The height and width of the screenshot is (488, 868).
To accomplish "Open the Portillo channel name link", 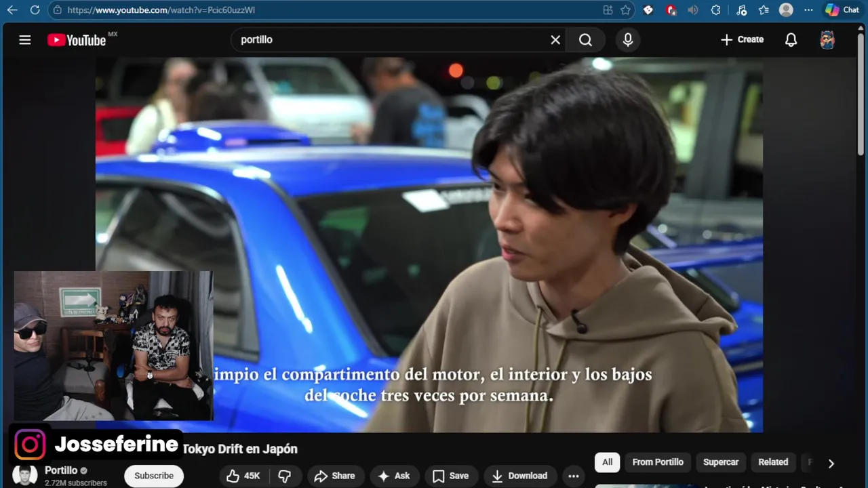I will pyautogui.click(x=60, y=470).
